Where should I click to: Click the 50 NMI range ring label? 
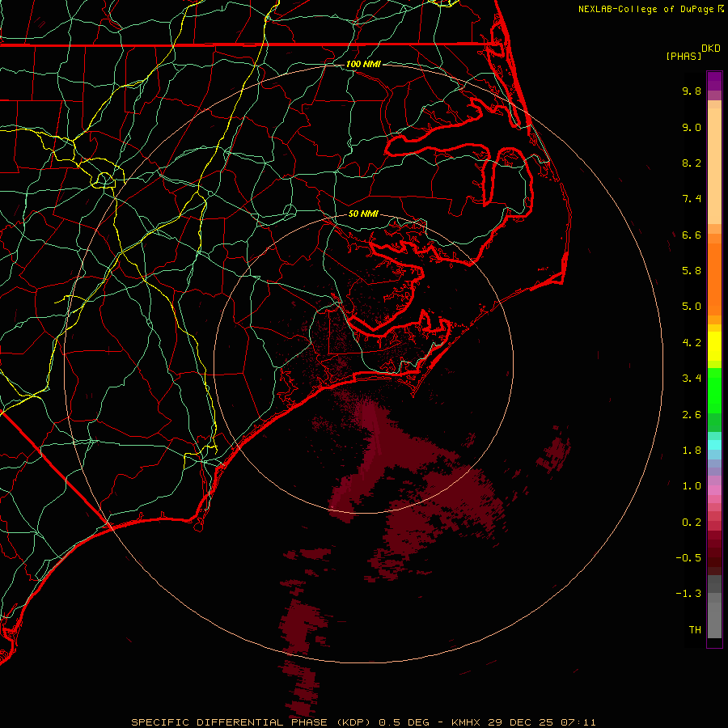point(363,214)
